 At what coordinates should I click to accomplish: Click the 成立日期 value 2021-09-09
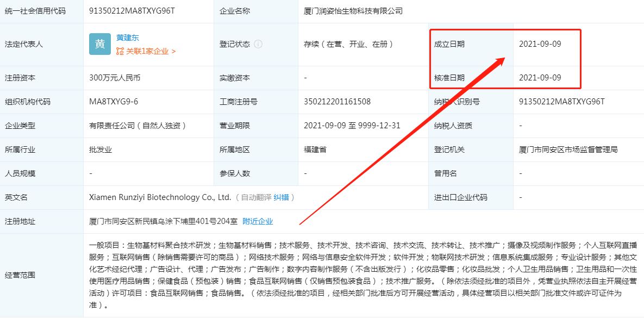(x=540, y=44)
